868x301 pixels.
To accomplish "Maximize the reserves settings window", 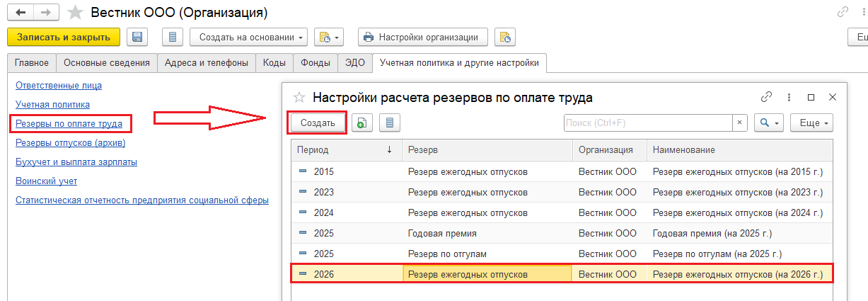I will pos(811,97).
